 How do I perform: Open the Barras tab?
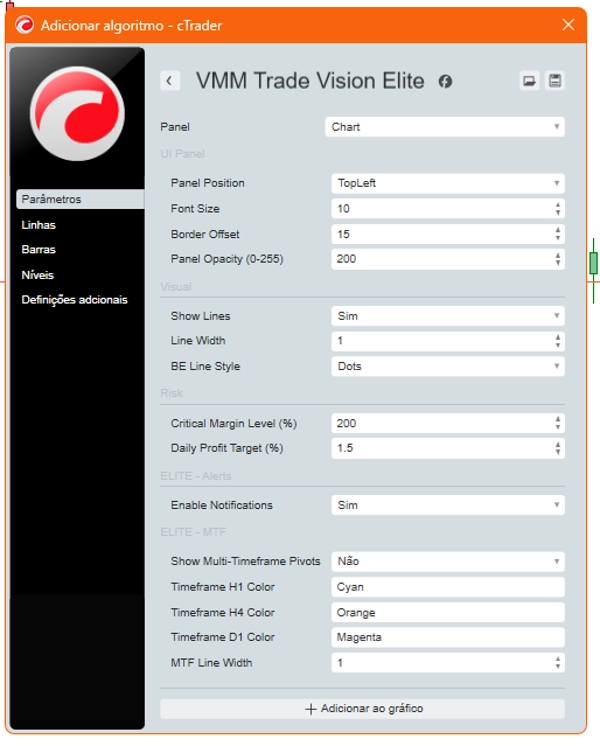click(39, 249)
